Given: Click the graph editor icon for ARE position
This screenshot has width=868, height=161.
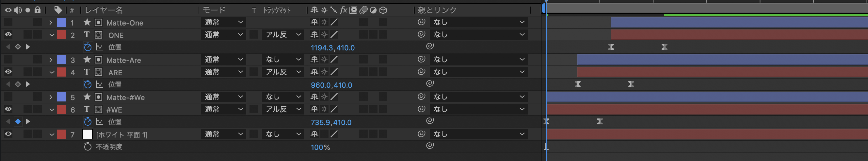Looking at the screenshot, I should (x=99, y=84).
